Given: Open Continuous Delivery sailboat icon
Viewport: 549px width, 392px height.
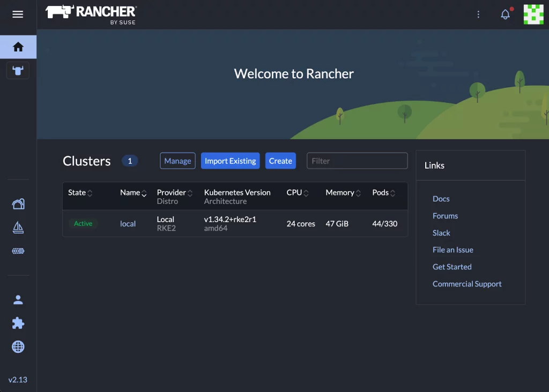Looking at the screenshot, I should [18, 227].
